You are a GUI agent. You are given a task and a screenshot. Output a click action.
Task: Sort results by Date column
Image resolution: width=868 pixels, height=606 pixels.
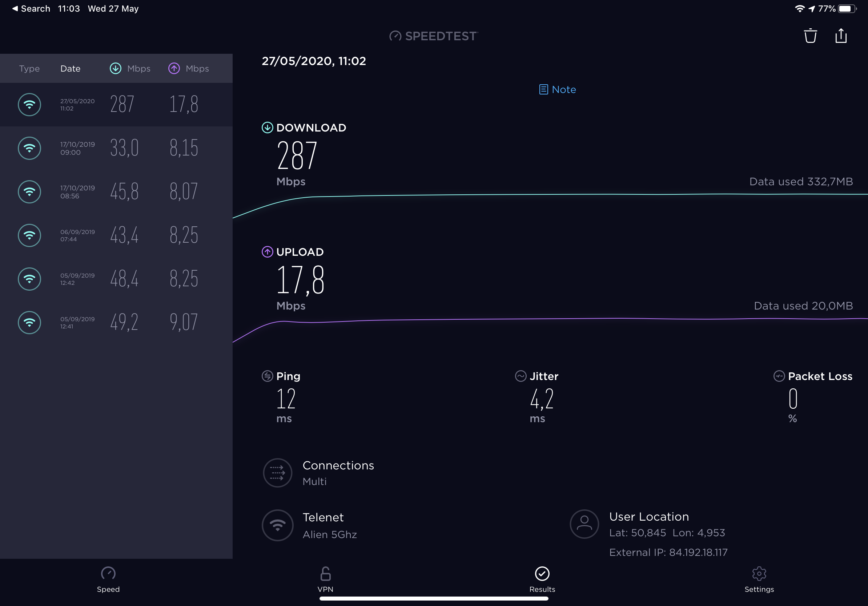70,69
